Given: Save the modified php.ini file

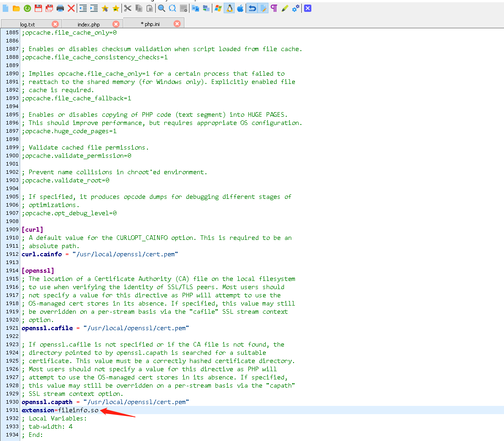Looking at the screenshot, I should coord(39,8).
